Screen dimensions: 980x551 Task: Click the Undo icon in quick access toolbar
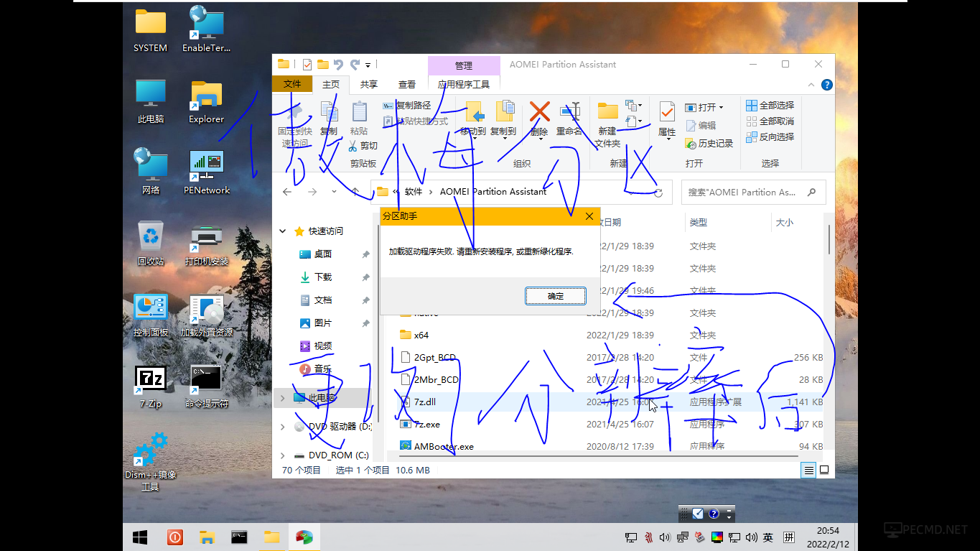tap(338, 65)
